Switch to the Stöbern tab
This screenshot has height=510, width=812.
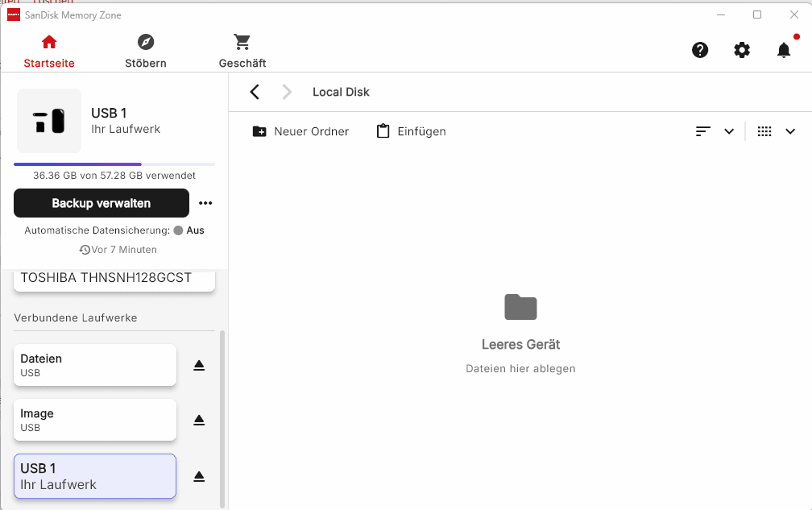pos(146,52)
